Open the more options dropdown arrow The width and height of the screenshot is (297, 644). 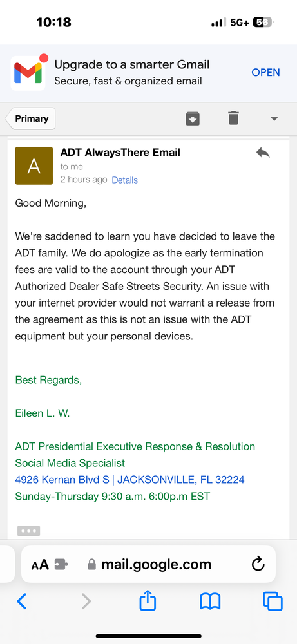pyautogui.click(x=274, y=119)
